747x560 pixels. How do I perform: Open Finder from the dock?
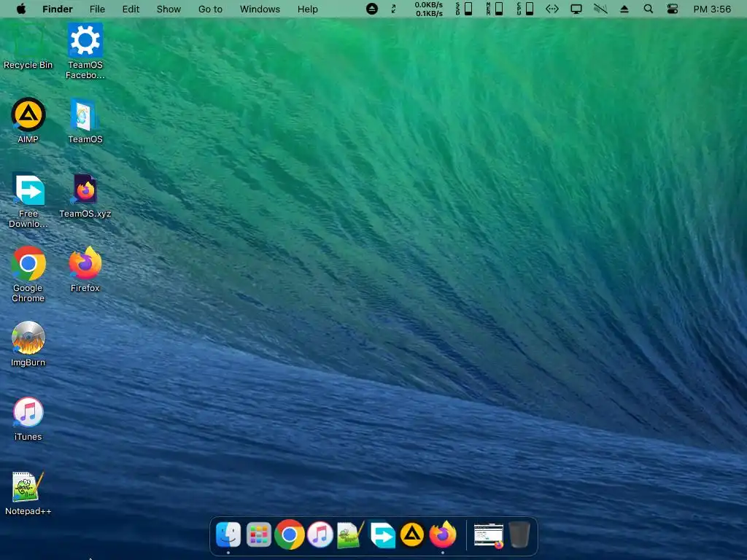(228, 534)
